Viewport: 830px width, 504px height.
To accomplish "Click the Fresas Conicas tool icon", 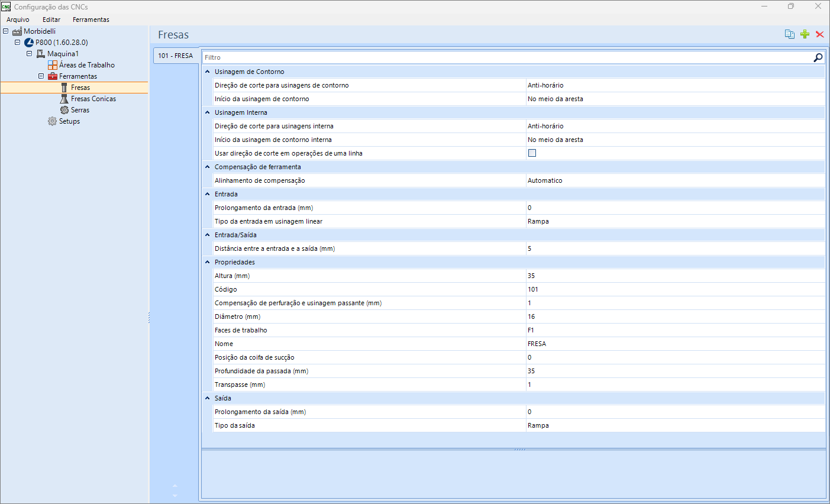I will coord(64,99).
